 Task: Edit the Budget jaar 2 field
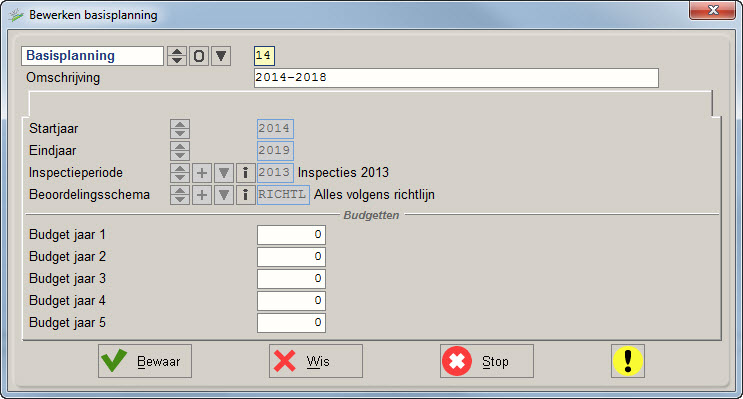(x=291, y=257)
